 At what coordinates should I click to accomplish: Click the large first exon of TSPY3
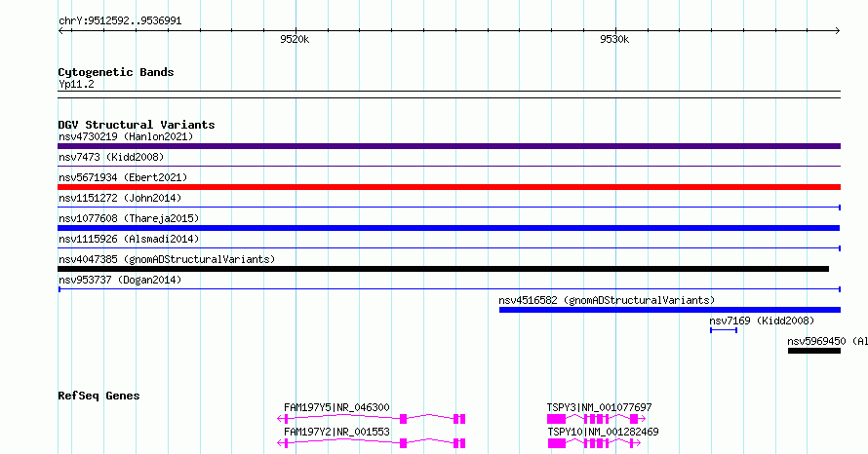click(x=556, y=419)
